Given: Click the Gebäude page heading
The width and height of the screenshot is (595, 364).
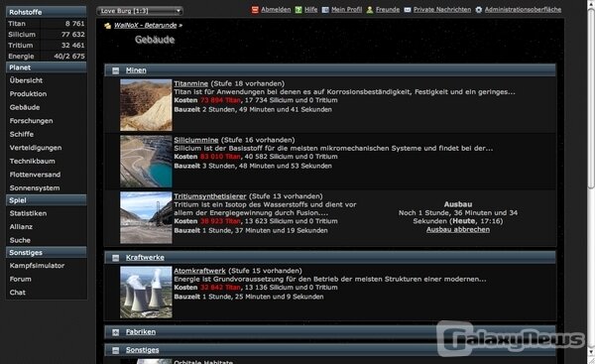Looking at the screenshot, I should tap(155, 40).
